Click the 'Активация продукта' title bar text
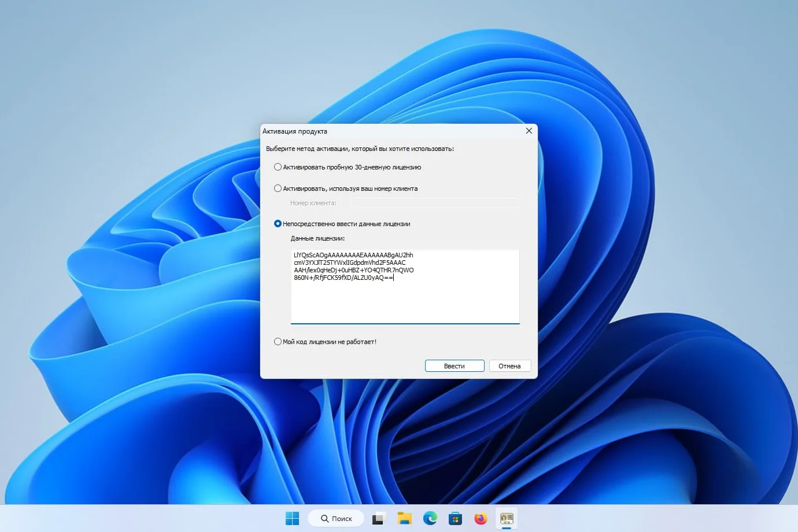Viewport: 798px width, 532px height. [295, 131]
